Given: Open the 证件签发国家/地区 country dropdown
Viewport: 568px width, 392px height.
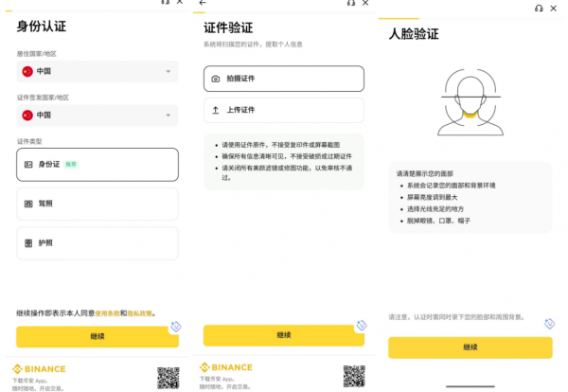Looking at the screenshot, I should coord(98,116).
